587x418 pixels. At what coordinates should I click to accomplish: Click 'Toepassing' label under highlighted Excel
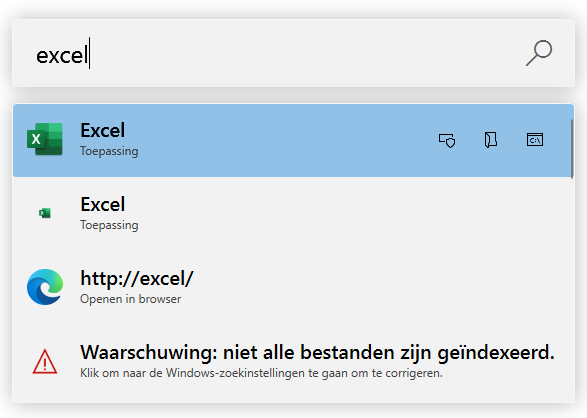pos(109,151)
